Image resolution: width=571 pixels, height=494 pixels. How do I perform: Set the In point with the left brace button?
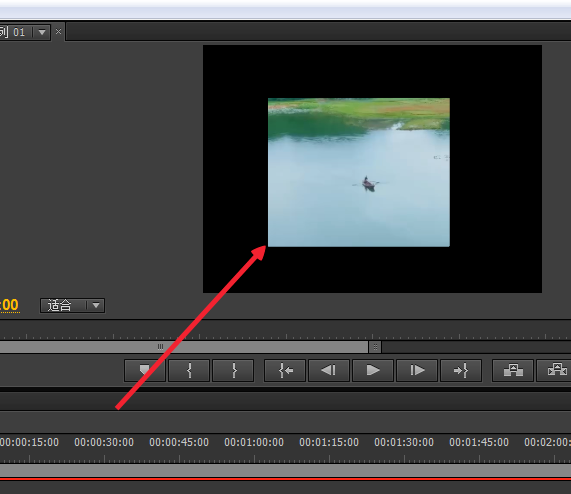[x=189, y=370]
